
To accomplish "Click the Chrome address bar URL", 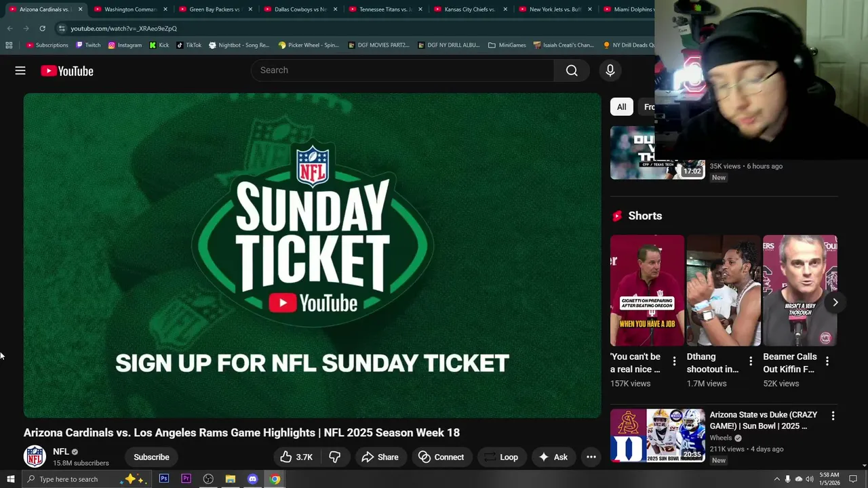I will (123, 28).
